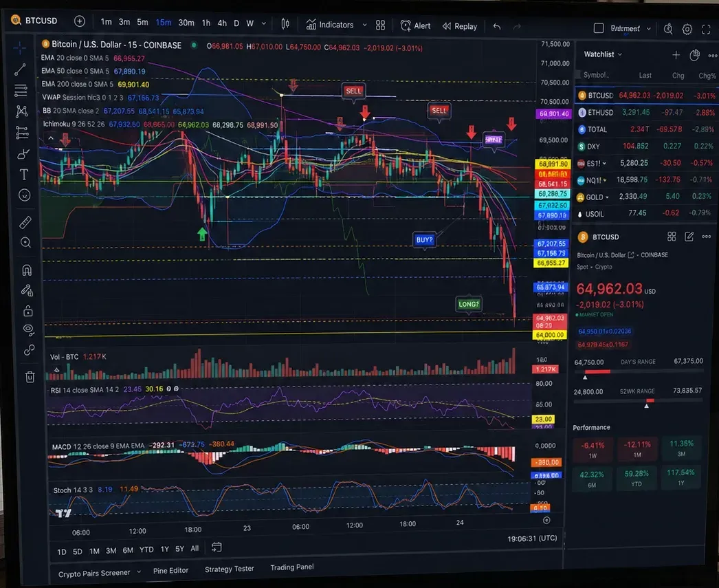Click the BTCUSD symbol search
Image resolution: width=719 pixels, height=588 pixels.
click(x=35, y=21)
